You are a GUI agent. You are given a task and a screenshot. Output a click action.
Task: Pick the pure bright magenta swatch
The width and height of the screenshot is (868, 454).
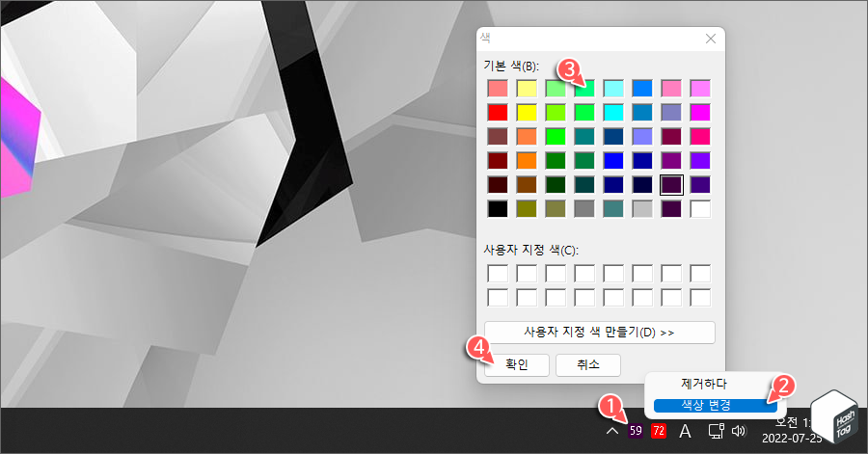click(x=700, y=113)
